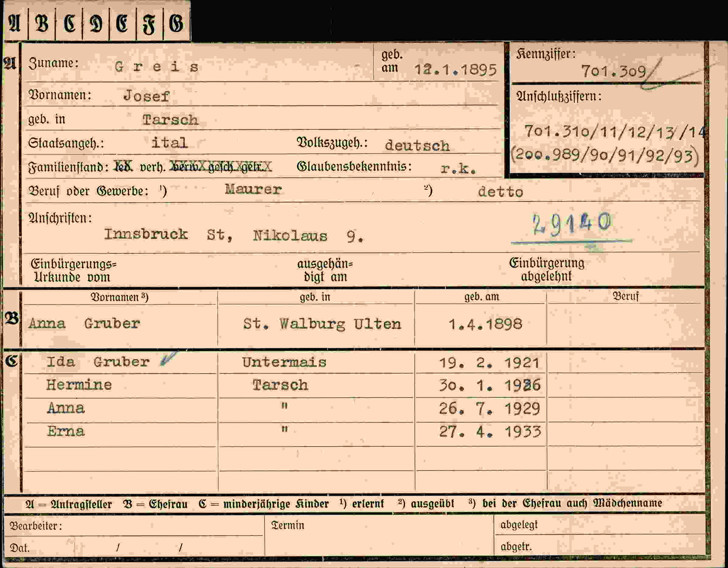Image resolution: width=728 pixels, height=568 pixels.
Task: Click the 'Volkszugeh.:' label
Action: (x=332, y=143)
